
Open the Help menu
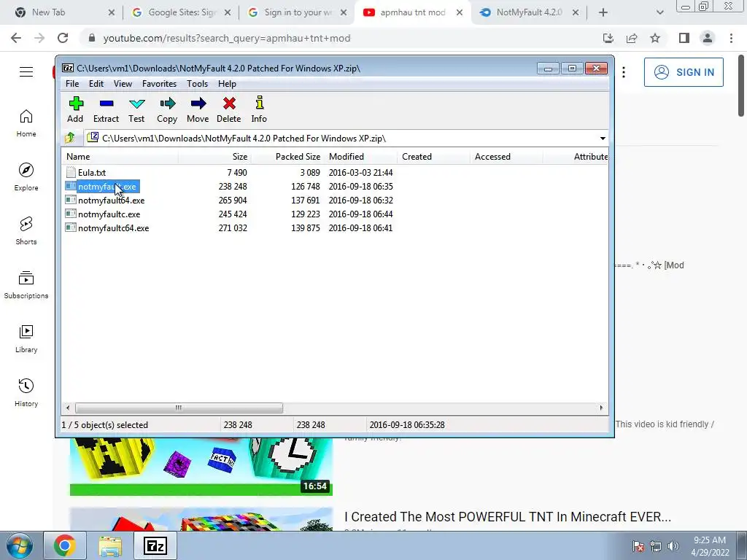coord(228,84)
